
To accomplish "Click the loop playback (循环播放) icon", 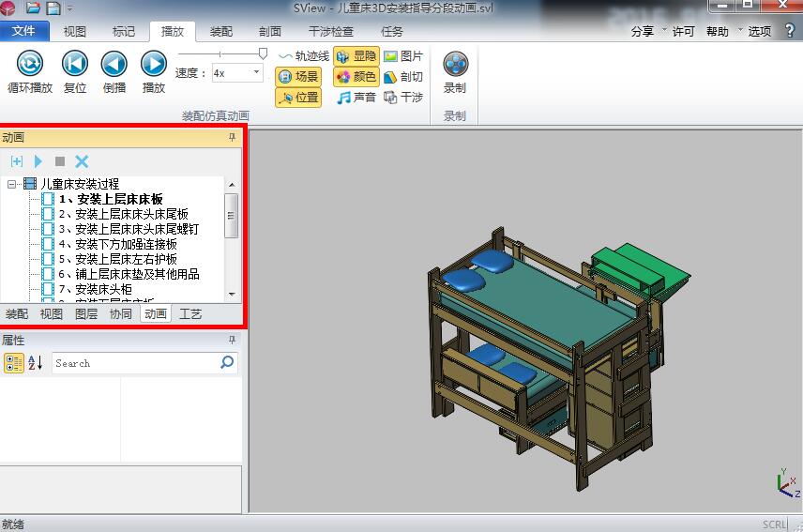I will coord(30,64).
